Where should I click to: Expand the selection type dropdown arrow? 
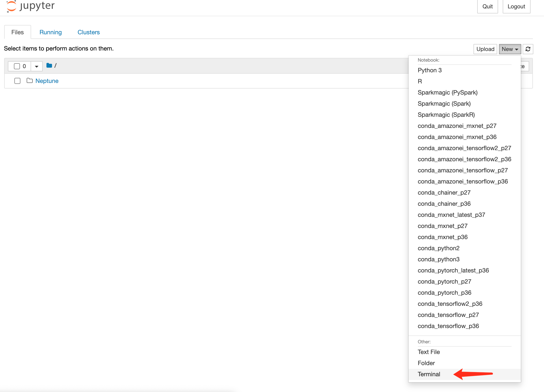click(36, 66)
